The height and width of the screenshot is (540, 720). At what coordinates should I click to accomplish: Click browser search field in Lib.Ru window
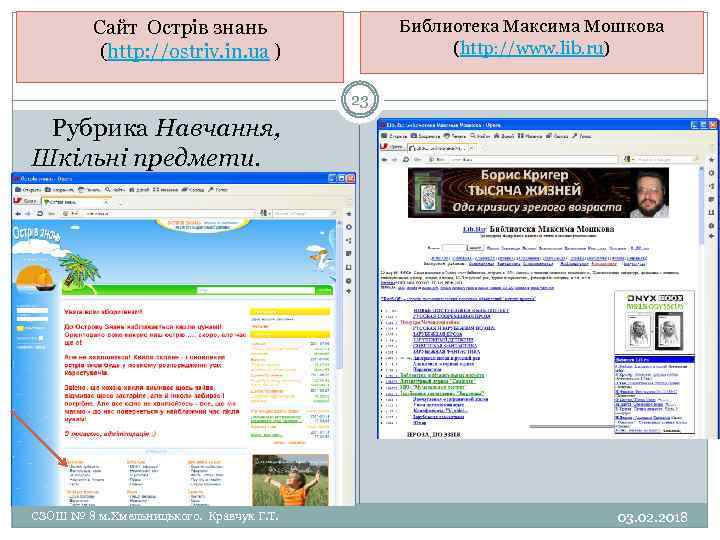tap(668, 159)
